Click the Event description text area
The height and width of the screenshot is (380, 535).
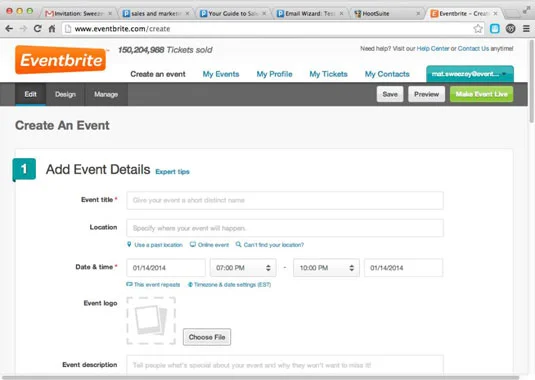[x=285, y=365]
